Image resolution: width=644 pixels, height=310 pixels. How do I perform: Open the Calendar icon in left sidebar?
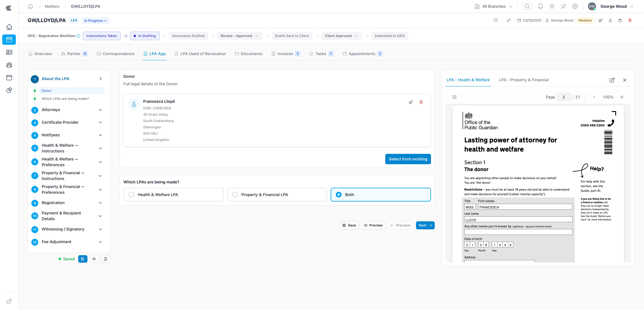click(9, 78)
